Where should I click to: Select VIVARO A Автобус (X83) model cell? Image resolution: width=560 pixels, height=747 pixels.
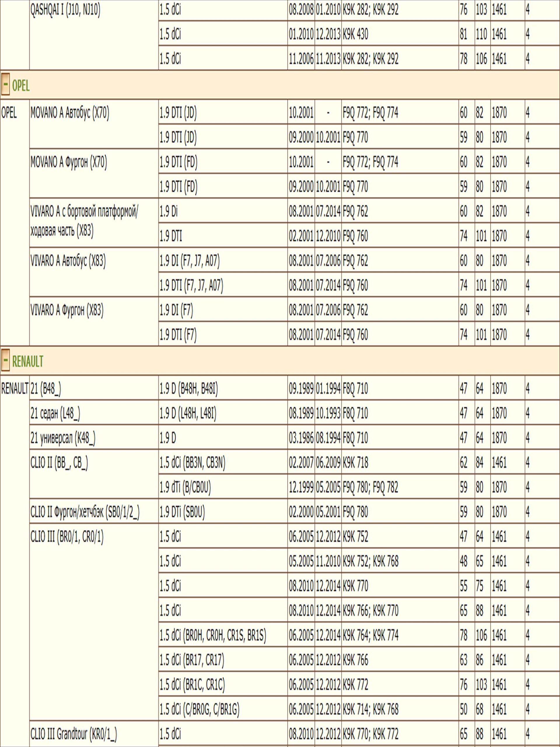(x=68, y=261)
